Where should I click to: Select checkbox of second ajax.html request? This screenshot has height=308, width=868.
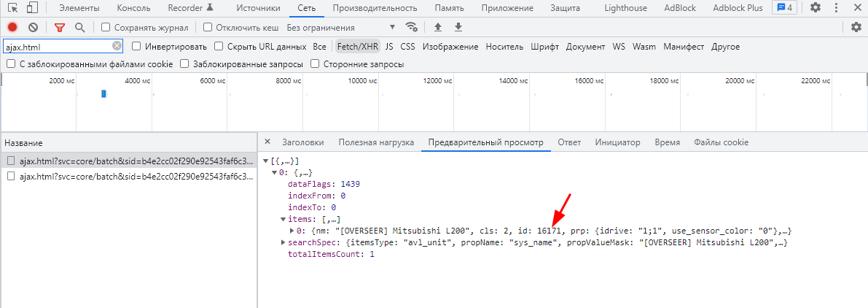[10, 176]
